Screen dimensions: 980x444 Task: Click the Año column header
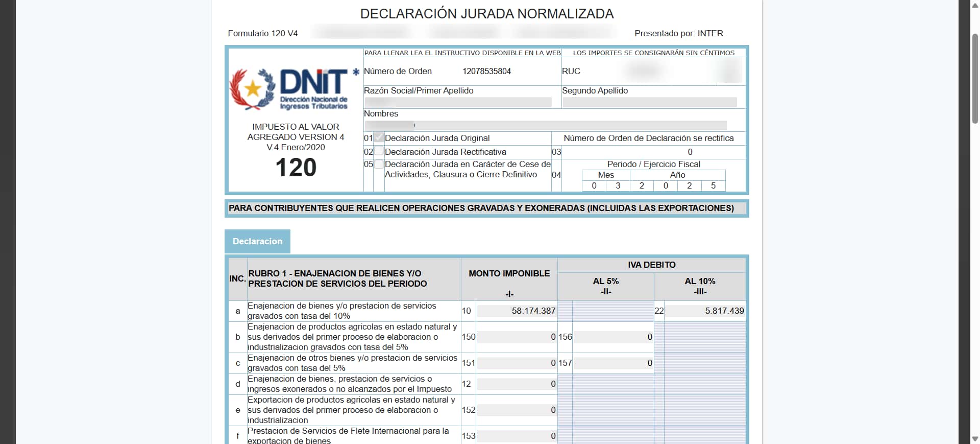pyautogui.click(x=677, y=175)
